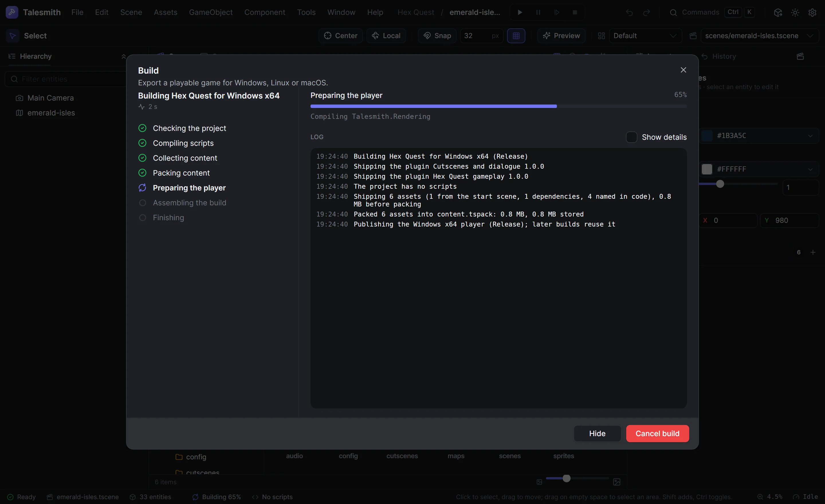Click the large thumbnail size icon
Image resolution: width=825 pixels, height=504 pixels.
(x=617, y=482)
